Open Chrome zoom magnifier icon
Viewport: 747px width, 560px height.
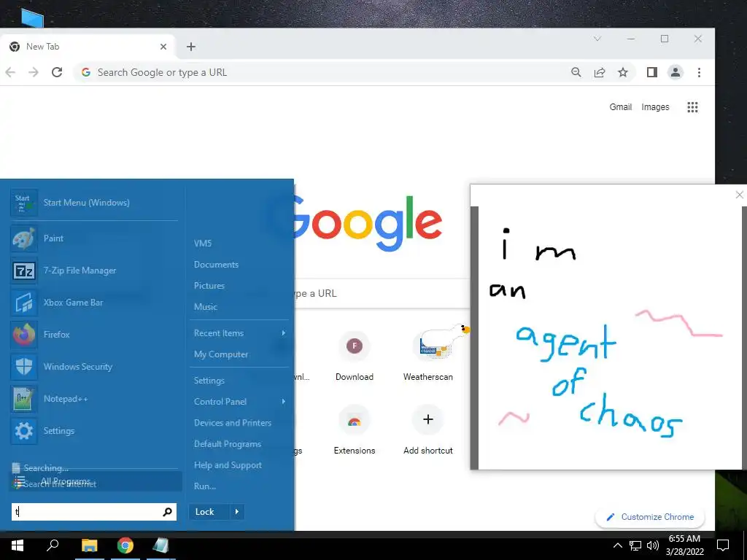[x=576, y=72]
